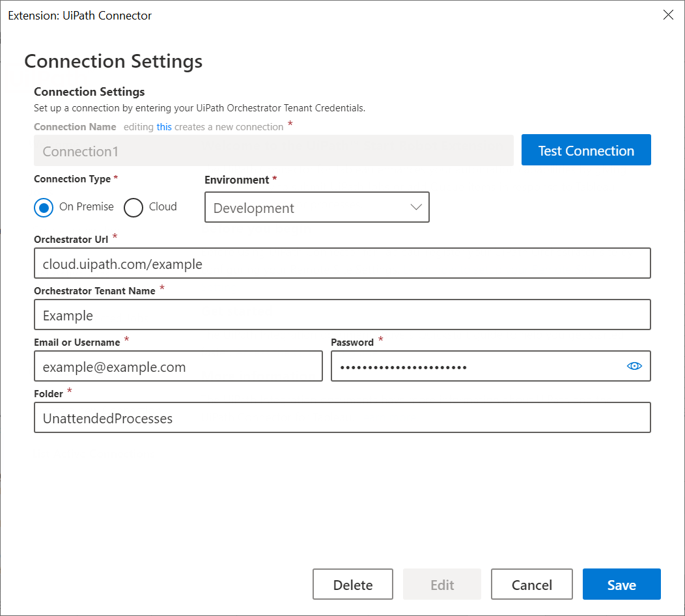Save the connection settings

coord(621,584)
